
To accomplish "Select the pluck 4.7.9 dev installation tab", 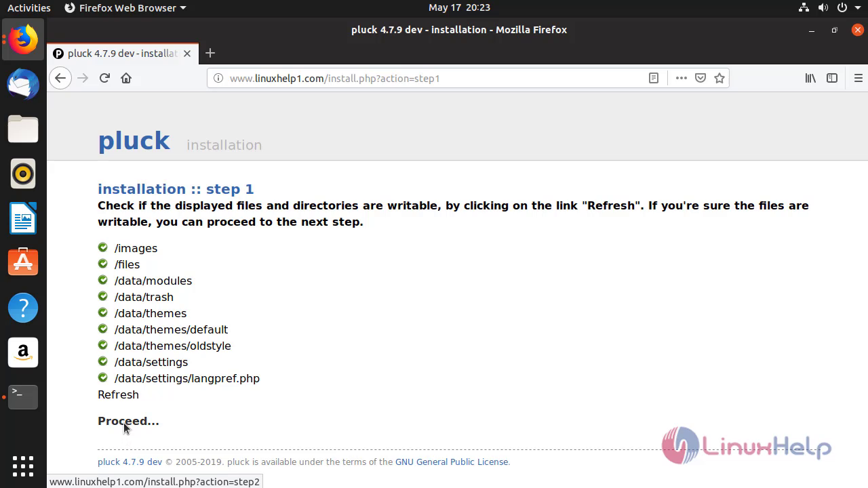I will 122,54.
